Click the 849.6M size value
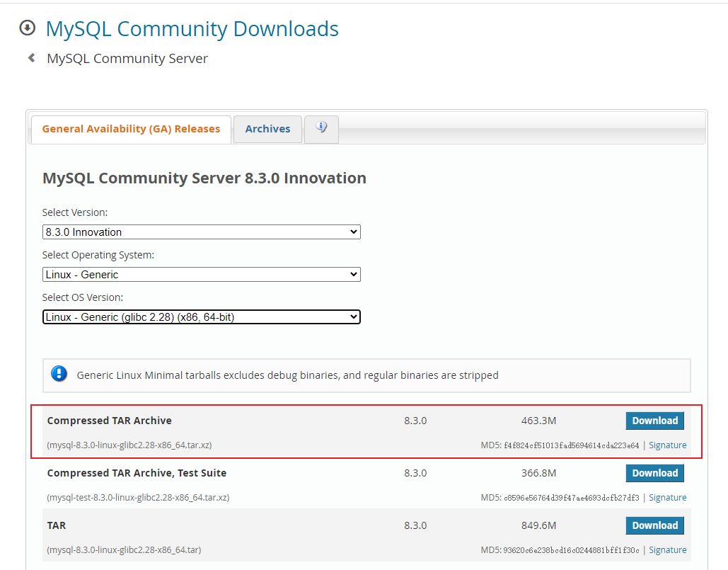The width and height of the screenshot is (728, 570). pos(538,525)
